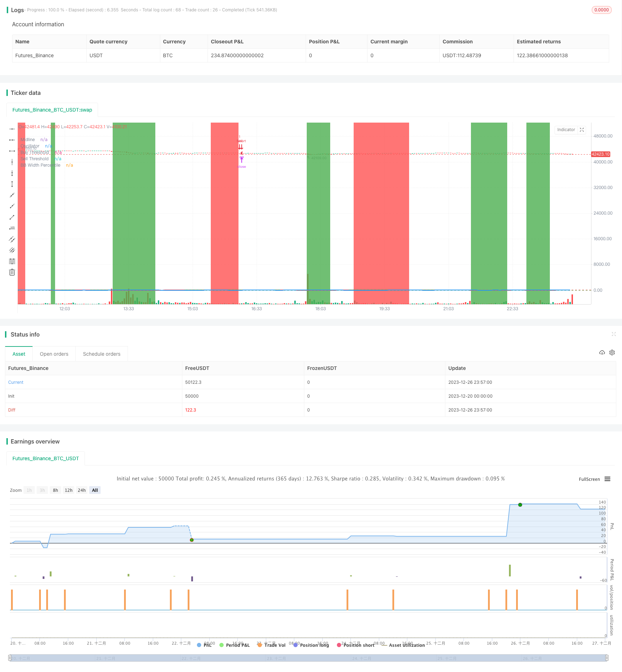Click the 0.0000 badge in Logs header

pyautogui.click(x=601, y=10)
